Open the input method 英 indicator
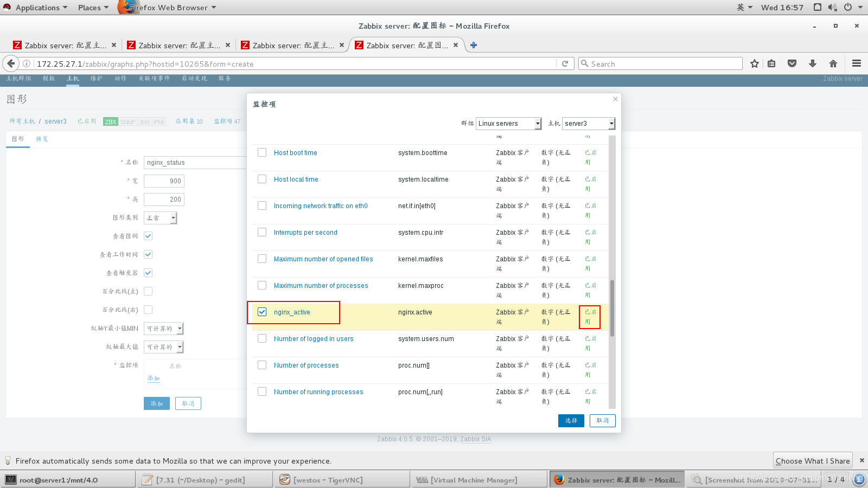The height and width of the screenshot is (488, 868). click(x=744, y=7)
